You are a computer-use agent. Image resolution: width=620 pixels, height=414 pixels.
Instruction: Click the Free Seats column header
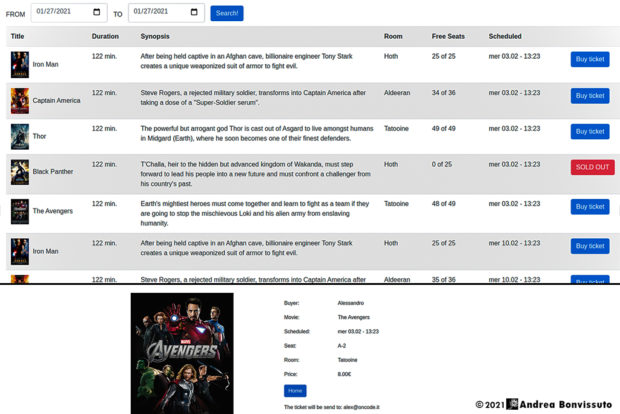click(x=448, y=36)
